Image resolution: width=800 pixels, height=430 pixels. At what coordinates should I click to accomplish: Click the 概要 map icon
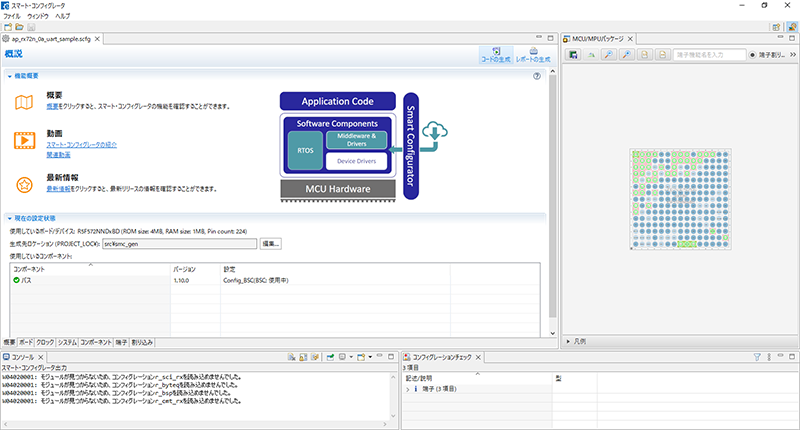24,103
